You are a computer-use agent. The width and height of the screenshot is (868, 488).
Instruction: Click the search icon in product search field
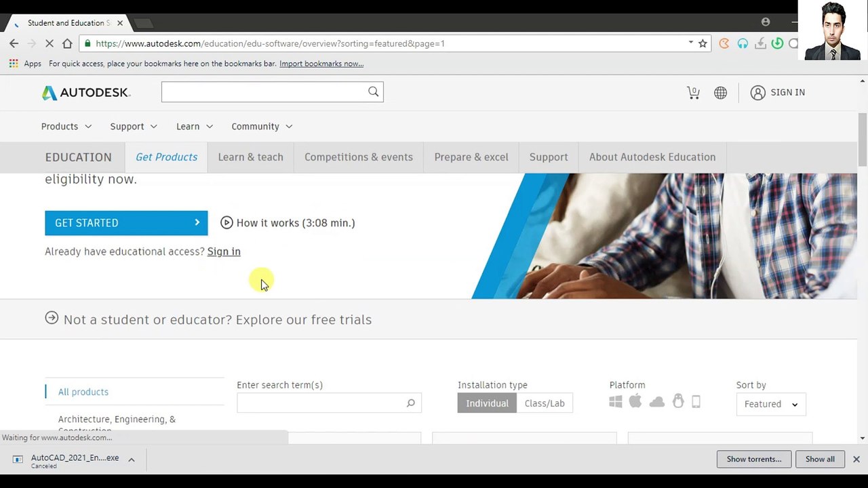[410, 403]
